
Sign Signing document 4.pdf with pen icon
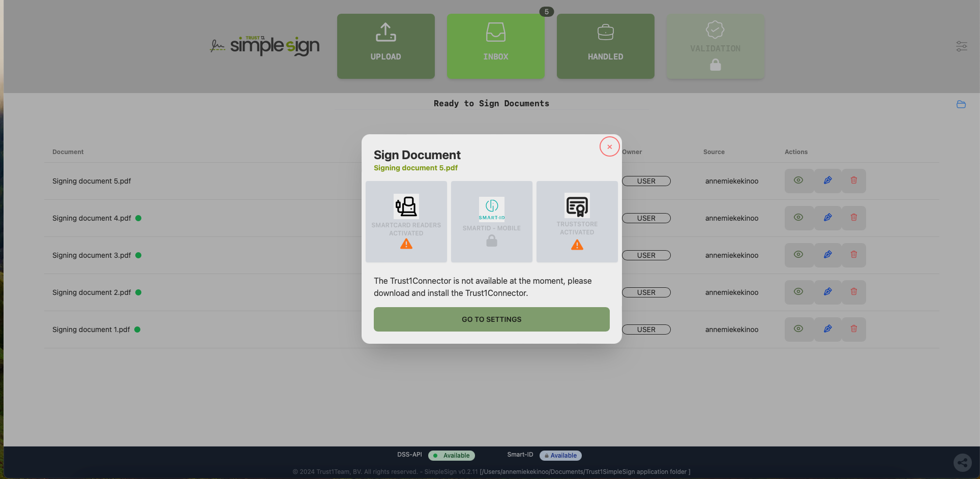(x=828, y=218)
